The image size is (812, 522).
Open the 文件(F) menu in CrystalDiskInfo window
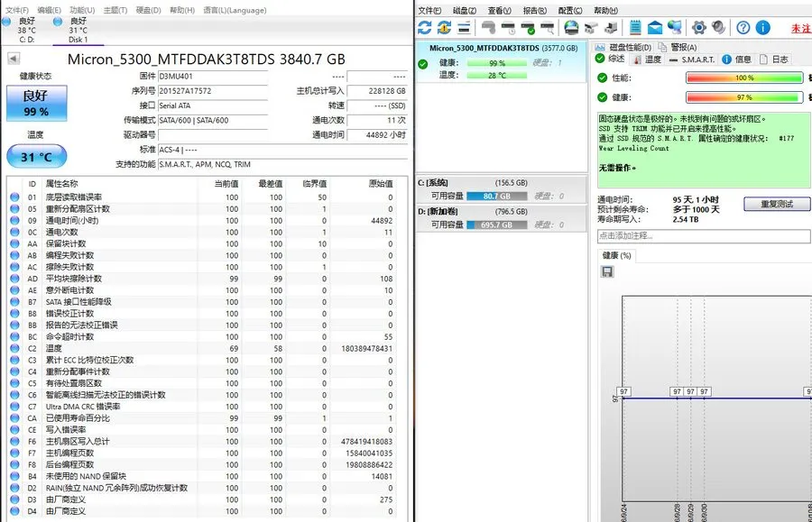click(x=16, y=10)
